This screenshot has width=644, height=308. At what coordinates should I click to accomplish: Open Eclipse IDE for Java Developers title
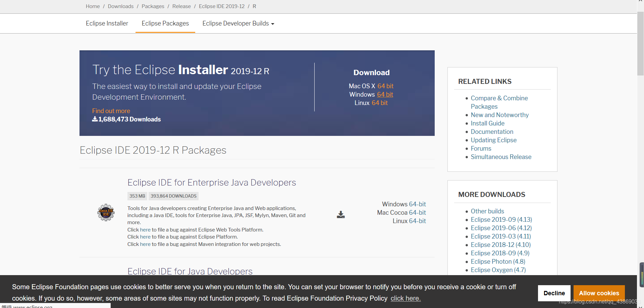[190, 271]
